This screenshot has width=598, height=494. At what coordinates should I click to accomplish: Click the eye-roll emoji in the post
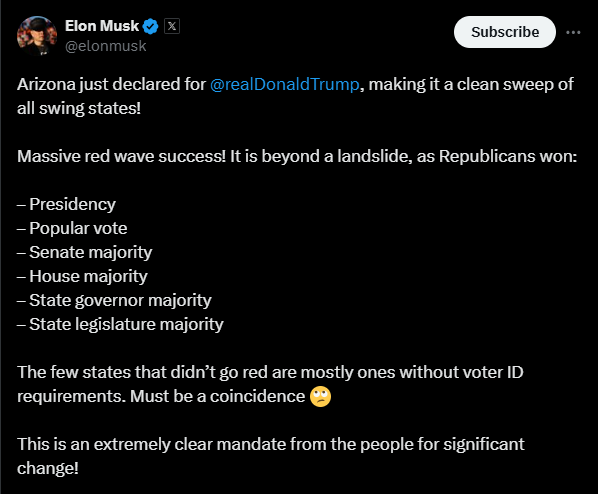click(320, 397)
